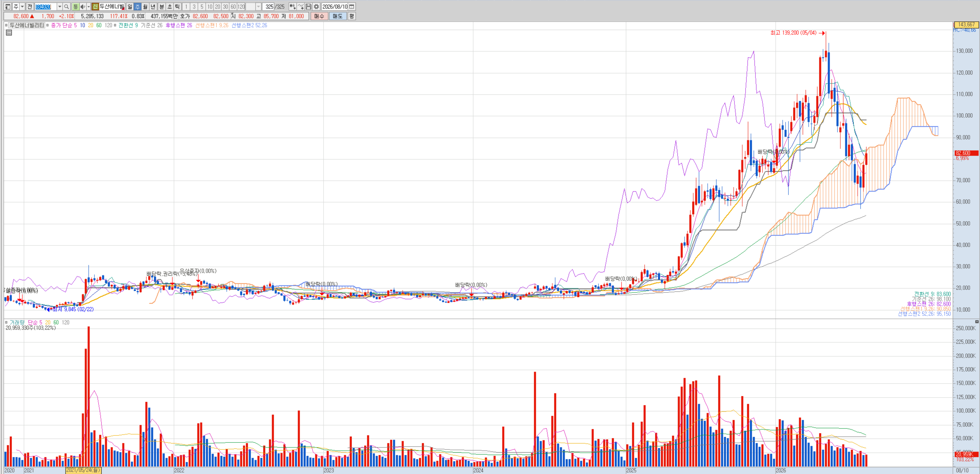Open chart settings gear icon

point(316,7)
